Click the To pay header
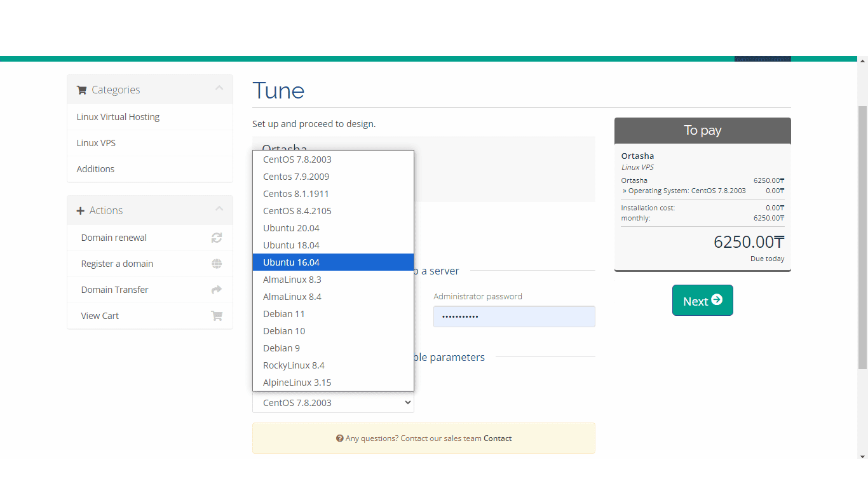This screenshot has width=868, height=488. pos(703,130)
